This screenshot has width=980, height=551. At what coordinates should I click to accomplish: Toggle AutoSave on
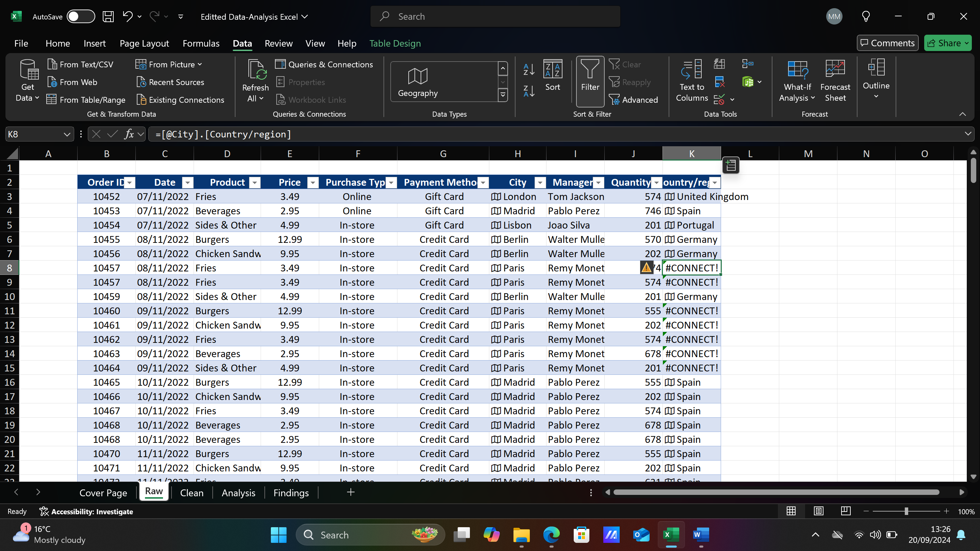click(80, 16)
